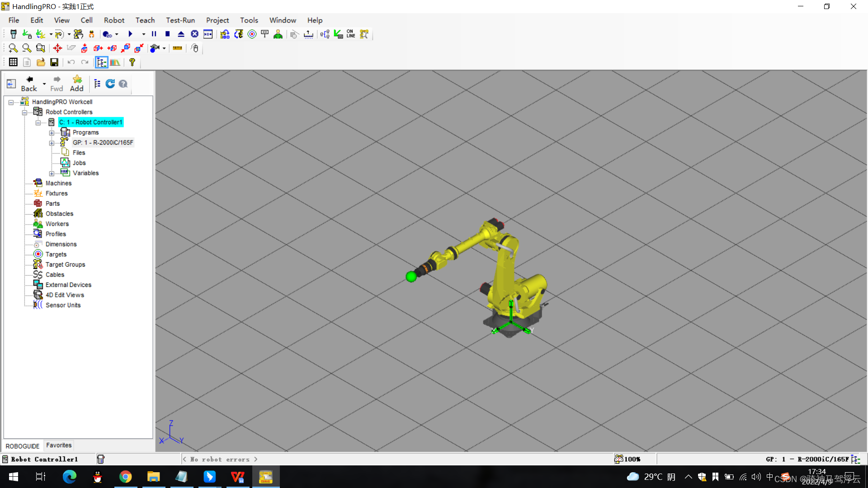
Task: Open dropdown next to play button
Action: [143, 34]
